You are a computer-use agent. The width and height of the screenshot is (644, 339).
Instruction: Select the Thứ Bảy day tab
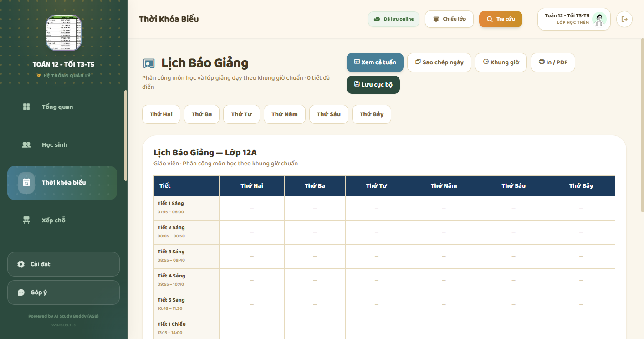click(372, 114)
